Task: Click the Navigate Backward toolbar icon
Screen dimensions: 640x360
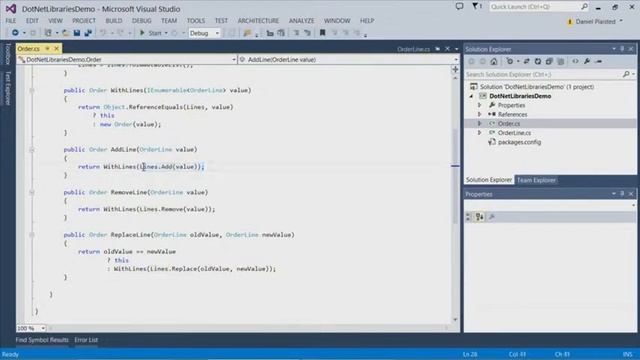Action: (x=15, y=33)
